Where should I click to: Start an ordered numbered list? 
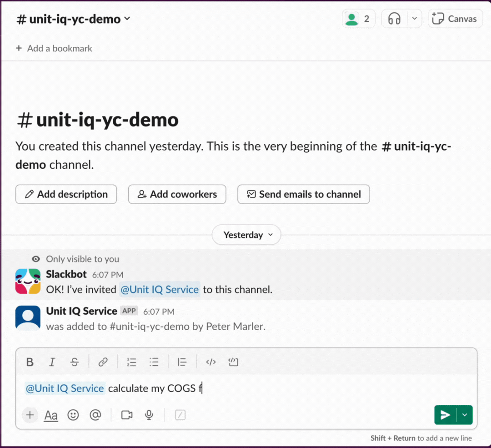point(131,362)
